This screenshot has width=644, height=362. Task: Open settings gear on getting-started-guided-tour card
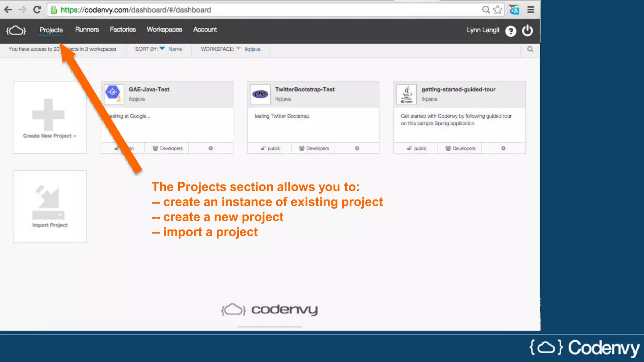click(x=503, y=148)
